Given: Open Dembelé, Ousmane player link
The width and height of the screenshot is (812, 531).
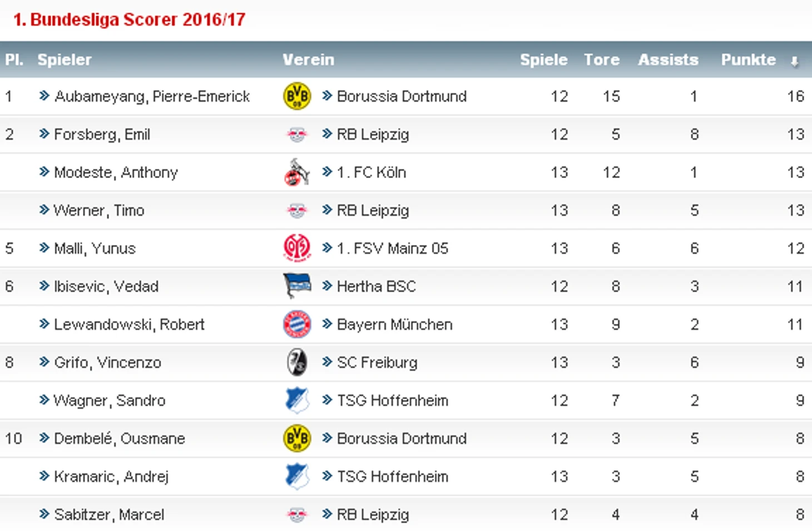Looking at the screenshot, I should click(x=119, y=439).
